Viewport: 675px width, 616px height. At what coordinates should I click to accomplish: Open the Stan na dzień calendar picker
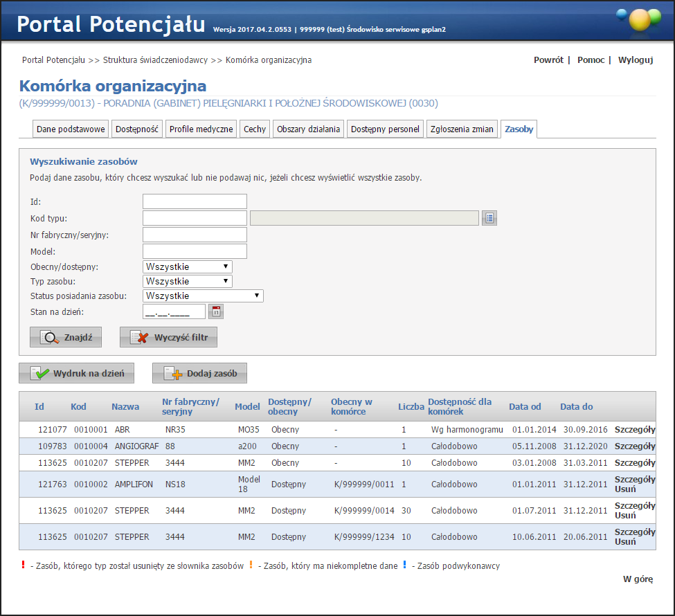[x=216, y=311]
